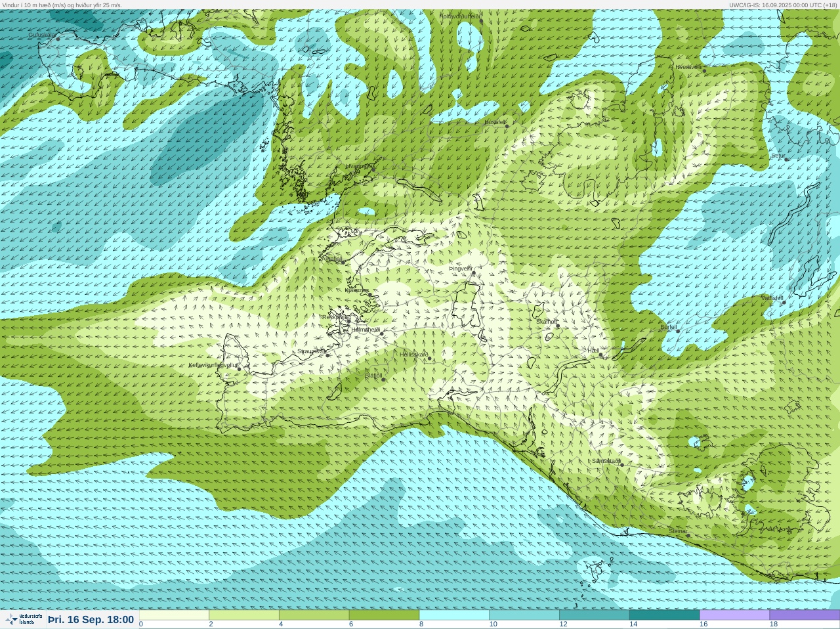Click the Hvanneyri station marker
This screenshot has width=840, height=629.
[373, 170]
